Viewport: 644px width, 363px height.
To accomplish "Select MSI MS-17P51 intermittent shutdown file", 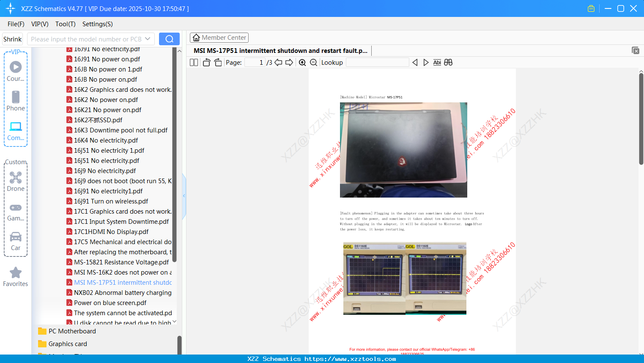I will (x=119, y=283).
